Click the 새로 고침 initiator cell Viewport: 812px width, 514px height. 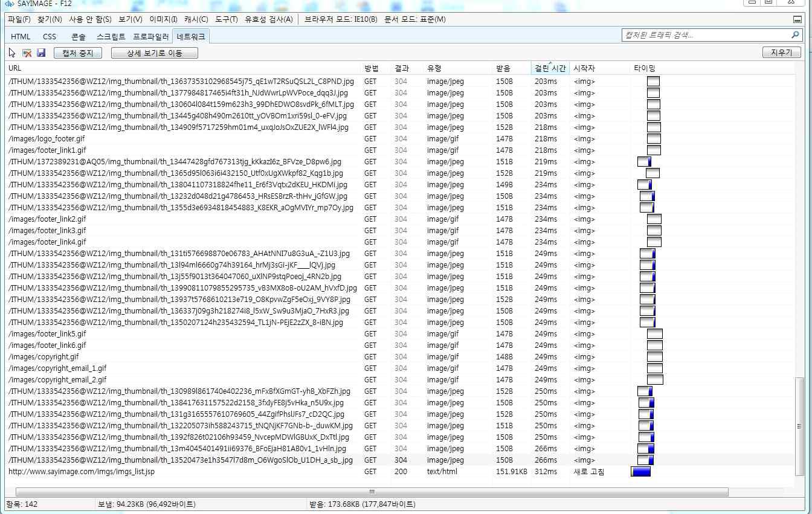pos(588,472)
